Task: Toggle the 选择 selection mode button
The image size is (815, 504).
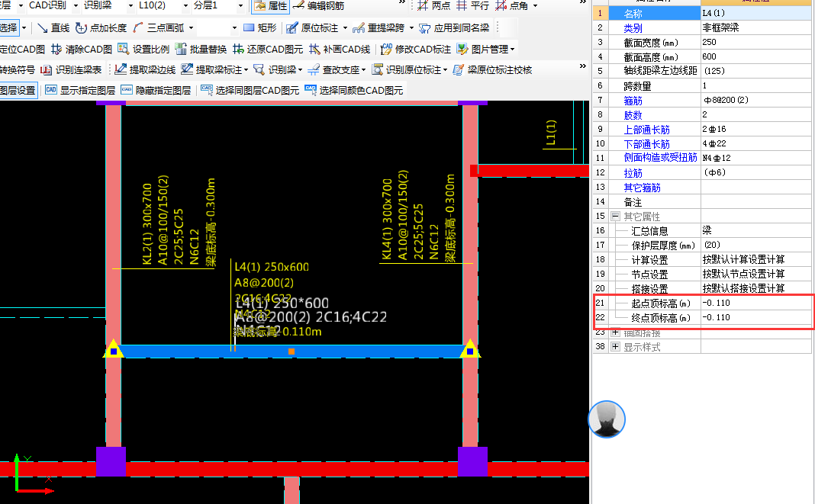Action: click(9, 27)
